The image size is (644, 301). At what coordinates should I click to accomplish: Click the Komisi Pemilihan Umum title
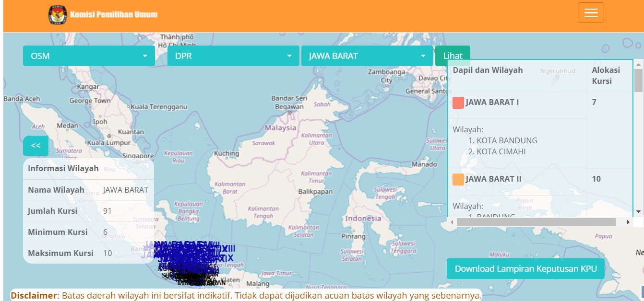coord(114,14)
